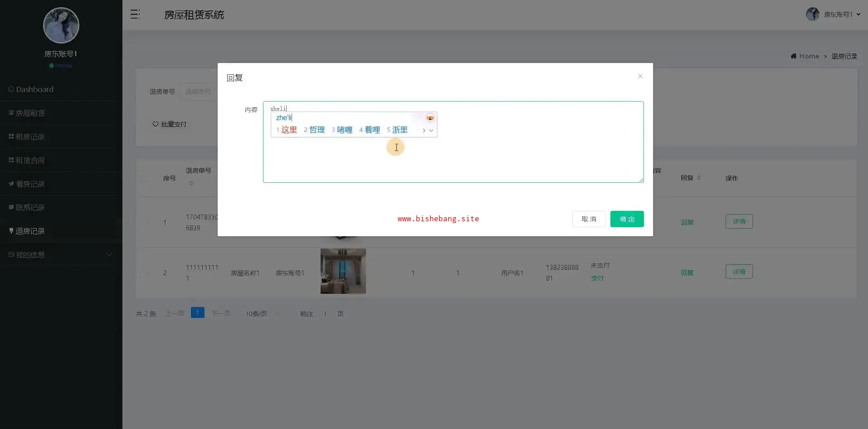868x429 pixels.
Task: Click the sidebar profile avatar picture
Action: click(x=61, y=25)
